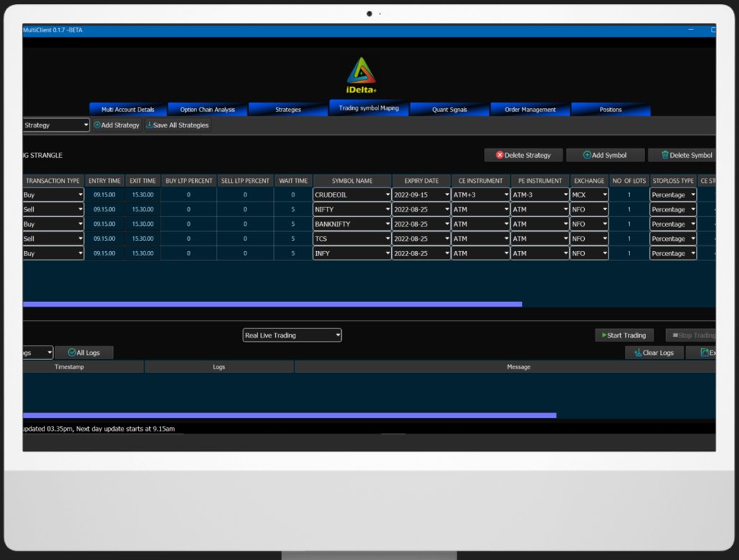This screenshot has height=560, width=739.
Task: Open transaction type dropdown in CRUDEOIL row
Action: [53, 195]
